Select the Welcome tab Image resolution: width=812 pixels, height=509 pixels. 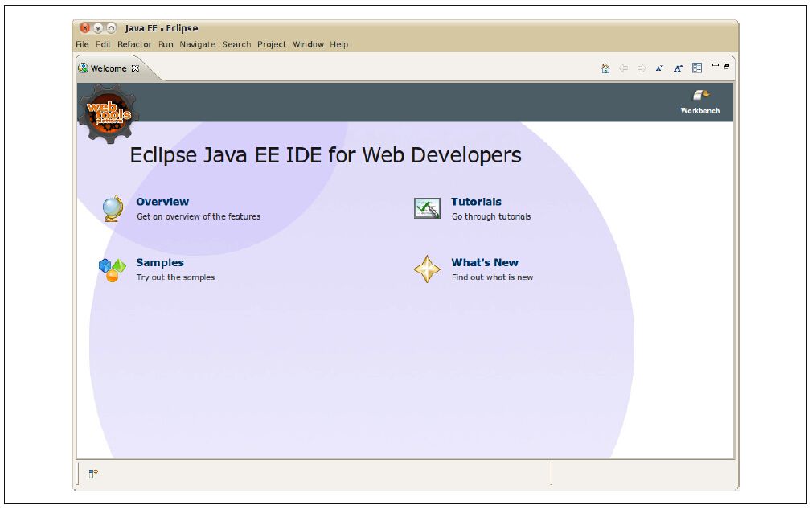pyautogui.click(x=109, y=68)
